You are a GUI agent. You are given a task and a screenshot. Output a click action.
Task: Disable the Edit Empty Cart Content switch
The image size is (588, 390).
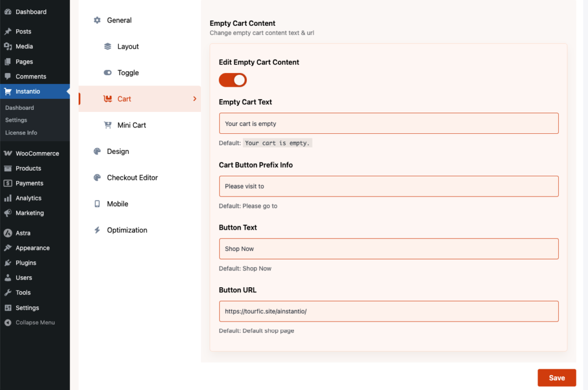click(x=233, y=80)
